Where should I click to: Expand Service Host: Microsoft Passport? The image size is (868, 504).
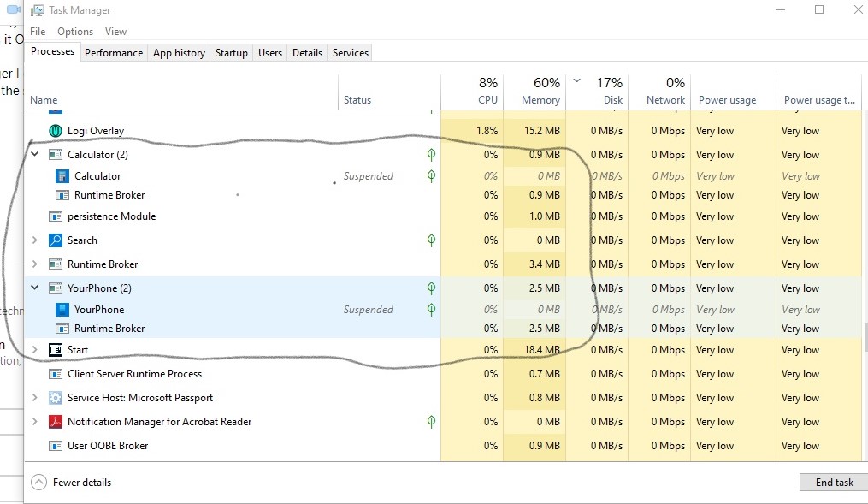(35, 398)
